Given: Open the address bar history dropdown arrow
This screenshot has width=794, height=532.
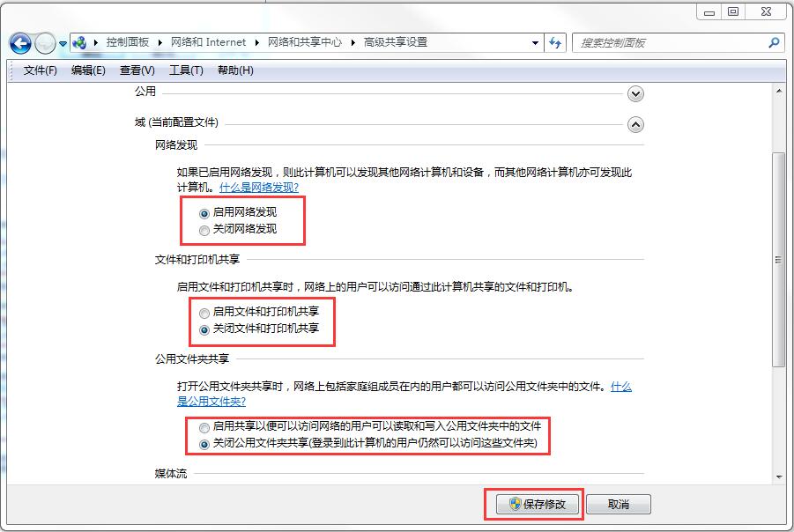Looking at the screenshot, I should click(x=535, y=43).
